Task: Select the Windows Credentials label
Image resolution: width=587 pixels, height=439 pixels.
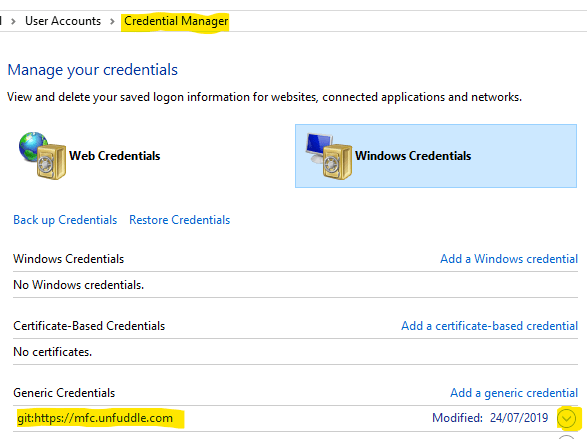Action: tap(413, 156)
